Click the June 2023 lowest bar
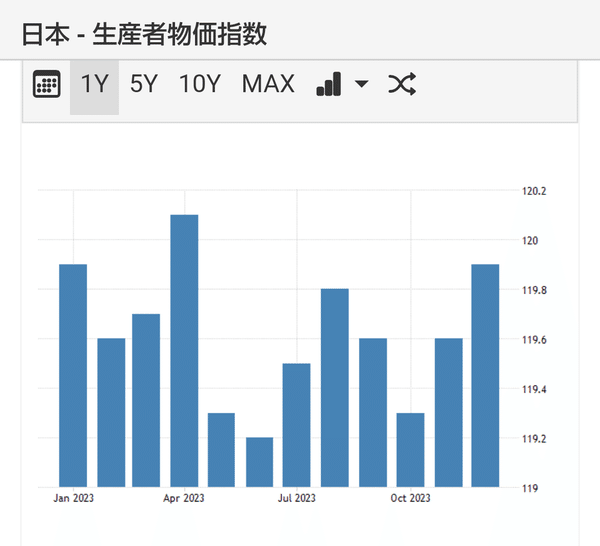Screen dimensions: 600x546 [259, 462]
